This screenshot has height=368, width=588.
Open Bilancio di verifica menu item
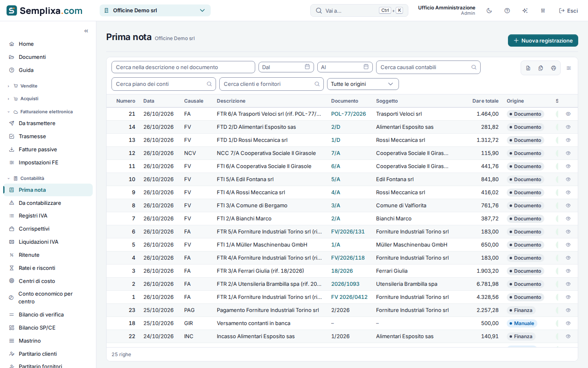(41, 315)
